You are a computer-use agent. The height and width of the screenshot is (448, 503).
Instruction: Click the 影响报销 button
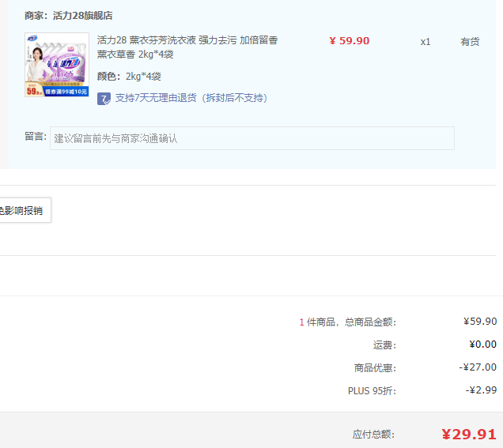tap(24, 210)
